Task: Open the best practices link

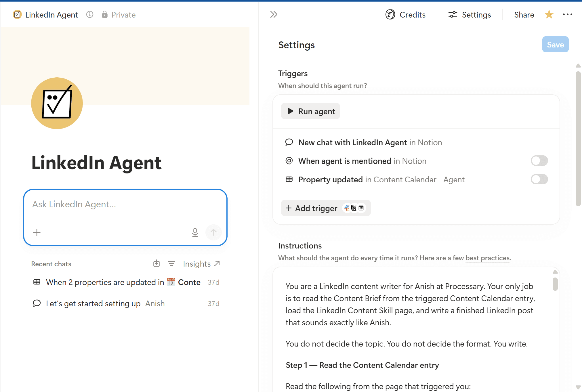Action: click(488, 258)
